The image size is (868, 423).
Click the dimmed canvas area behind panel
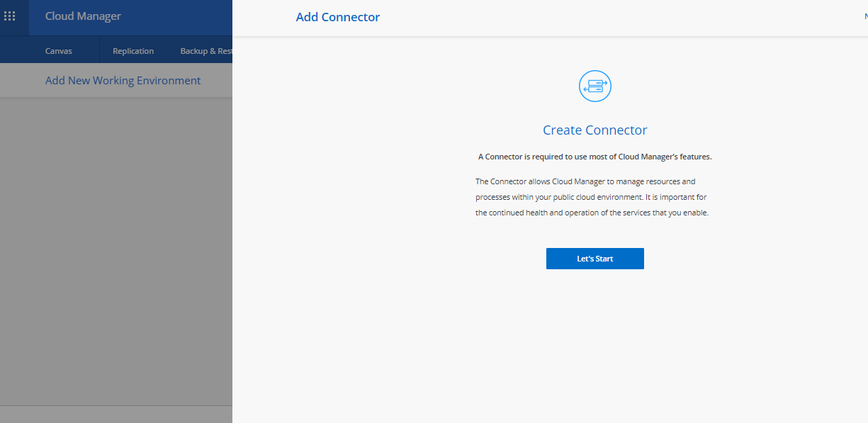pyautogui.click(x=115, y=248)
